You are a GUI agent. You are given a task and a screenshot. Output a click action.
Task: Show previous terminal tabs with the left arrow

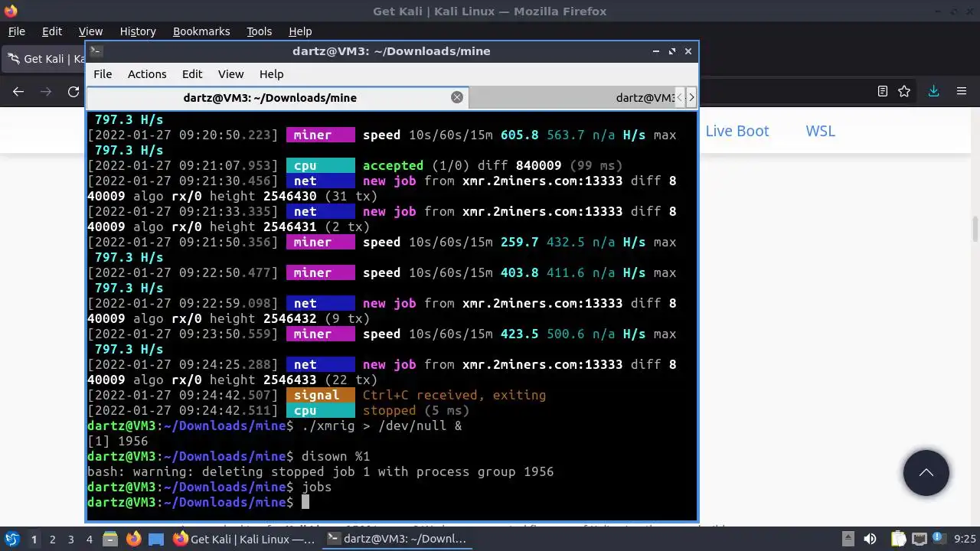679,98
